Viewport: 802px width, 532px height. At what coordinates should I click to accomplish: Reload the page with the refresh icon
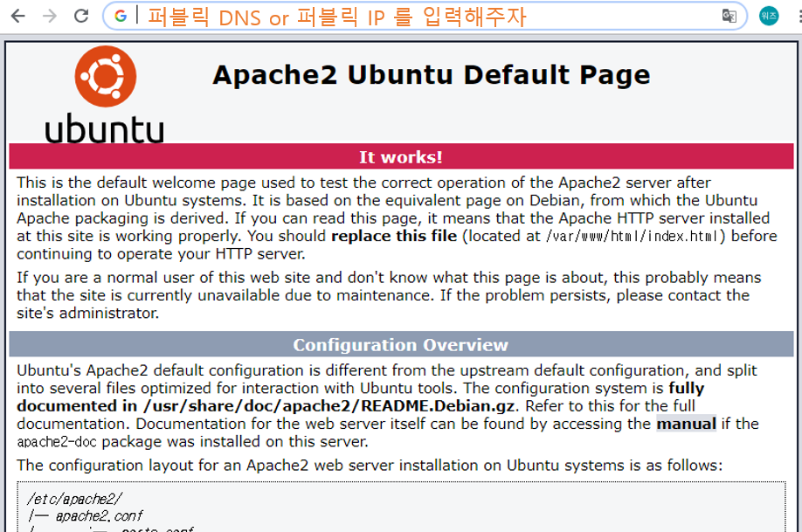(81, 17)
